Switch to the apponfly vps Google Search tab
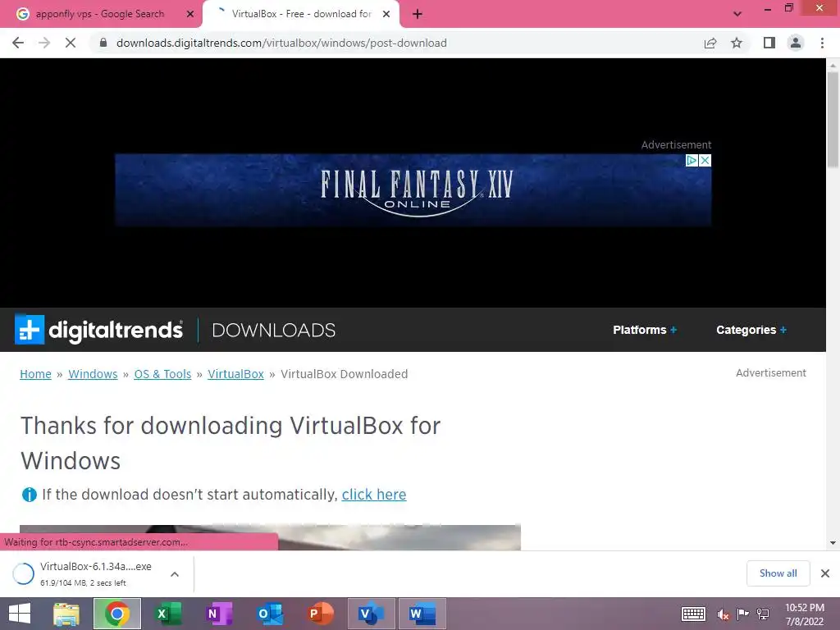Image resolution: width=840 pixels, height=630 pixels. click(99, 14)
